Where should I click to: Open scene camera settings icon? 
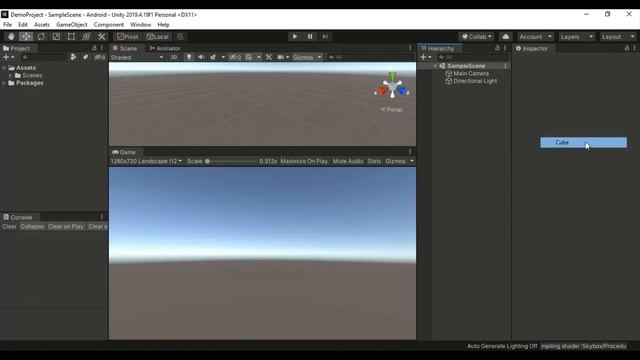tap(281, 58)
